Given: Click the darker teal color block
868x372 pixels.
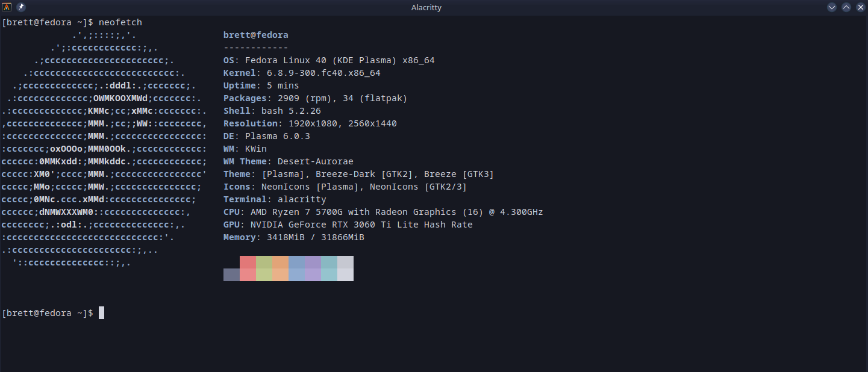Looking at the screenshot, I should click(x=329, y=262).
